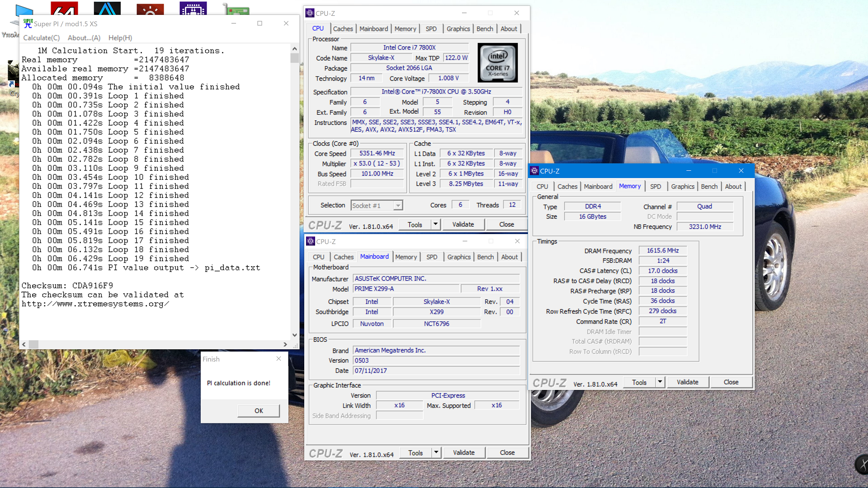
Task: Go to Graphics tab in blue-titled CPU-Z window
Action: [x=682, y=186]
